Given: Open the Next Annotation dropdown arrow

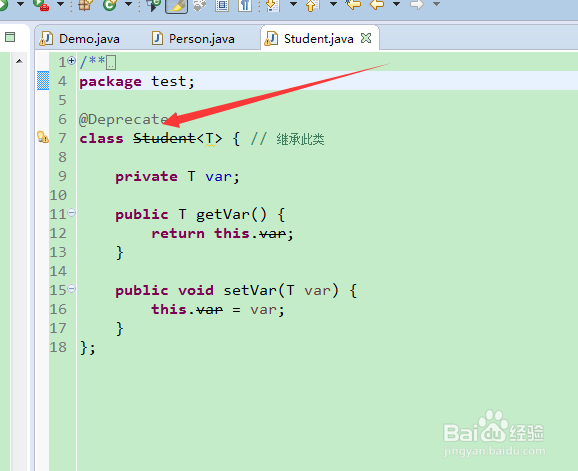Looking at the screenshot, I should click(x=293, y=4).
